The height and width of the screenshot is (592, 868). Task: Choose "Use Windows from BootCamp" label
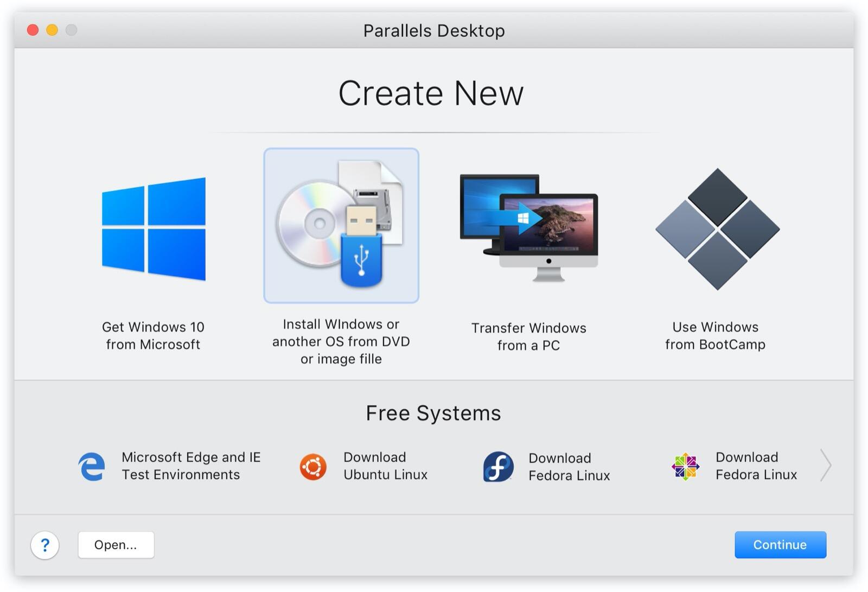[x=715, y=335]
